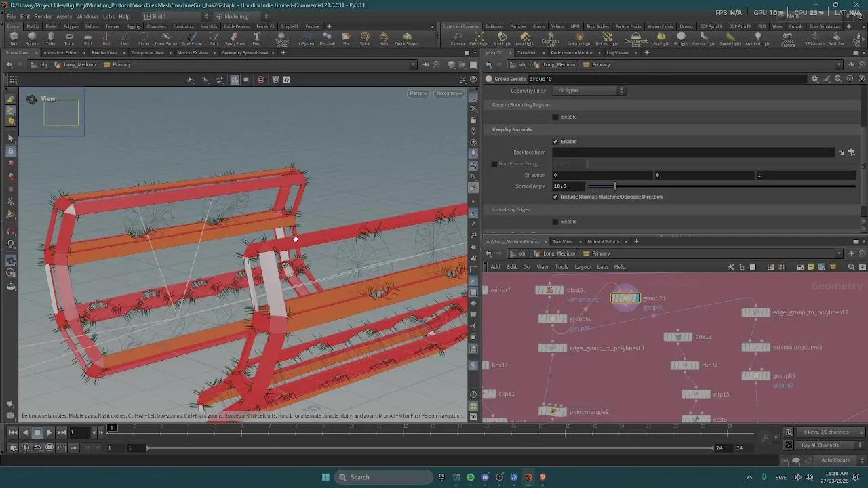The width and height of the screenshot is (868, 488).
Task: Open Spotify from the Windows taskbar
Action: click(471, 477)
